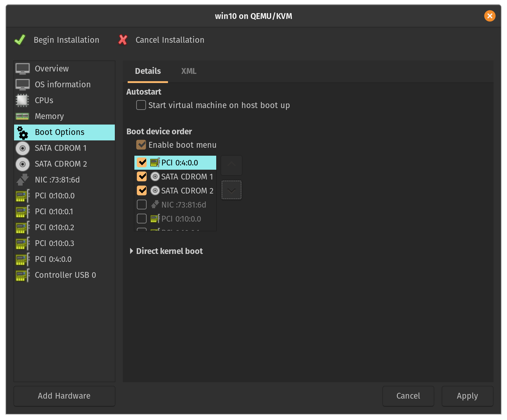Toggle the Enable boot menu checkbox

click(141, 145)
